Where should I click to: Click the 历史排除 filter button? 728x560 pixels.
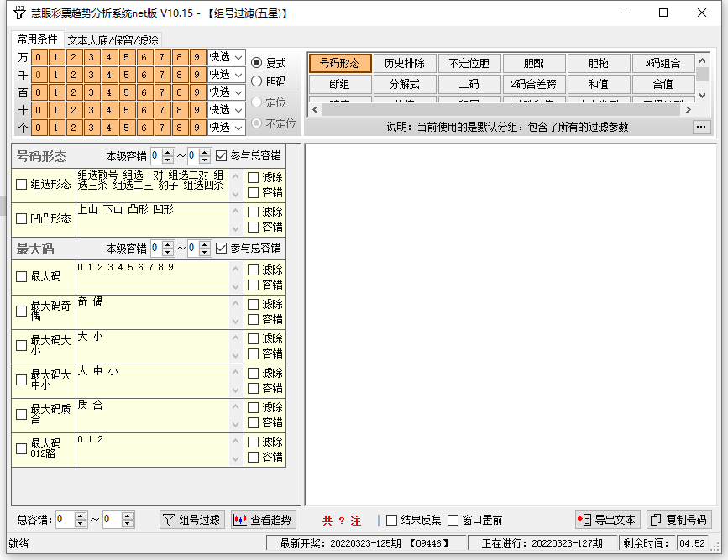(x=405, y=64)
